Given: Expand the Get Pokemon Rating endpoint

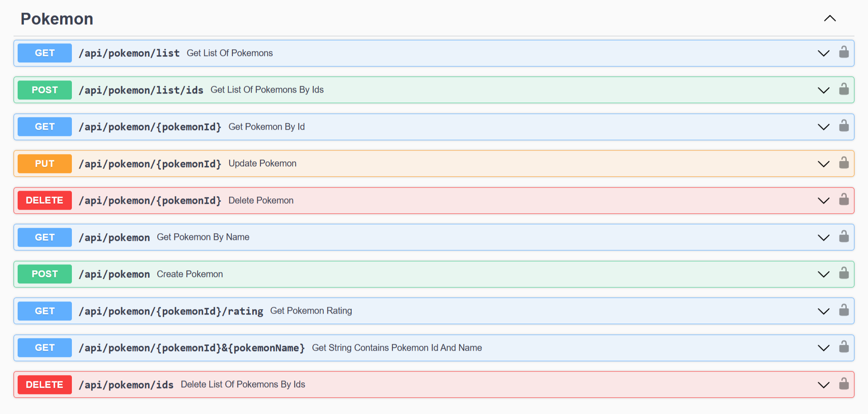Looking at the screenshot, I should 823,311.
